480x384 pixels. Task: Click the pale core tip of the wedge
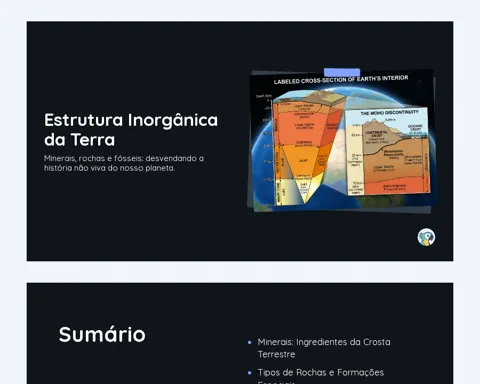pyautogui.click(x=304, y=191)
